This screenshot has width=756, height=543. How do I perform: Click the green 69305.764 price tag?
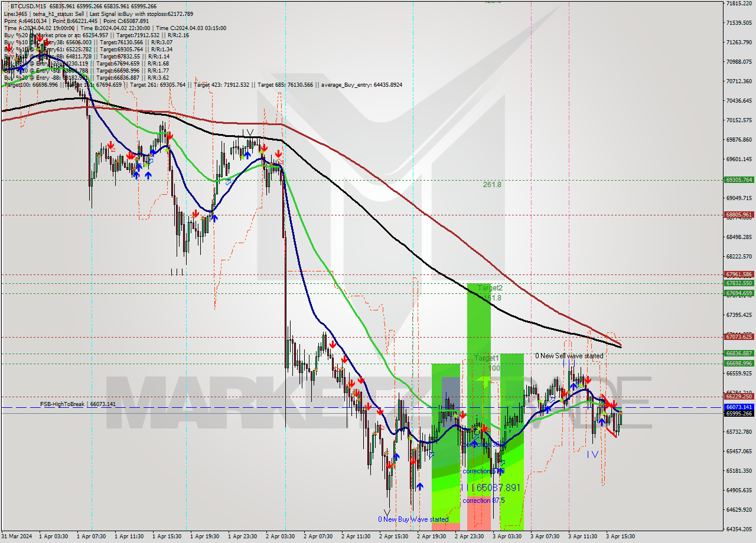(x=738, y=179)
